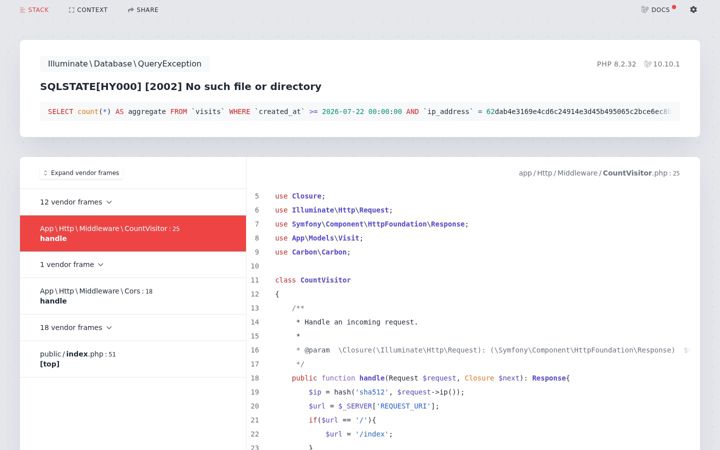Screen dimensions: 720x450
Task: Click the share arrow icon
Action: [130, 10]
